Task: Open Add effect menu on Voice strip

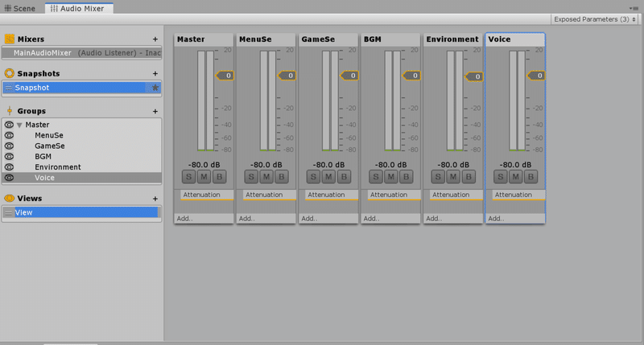Action: 515,219
